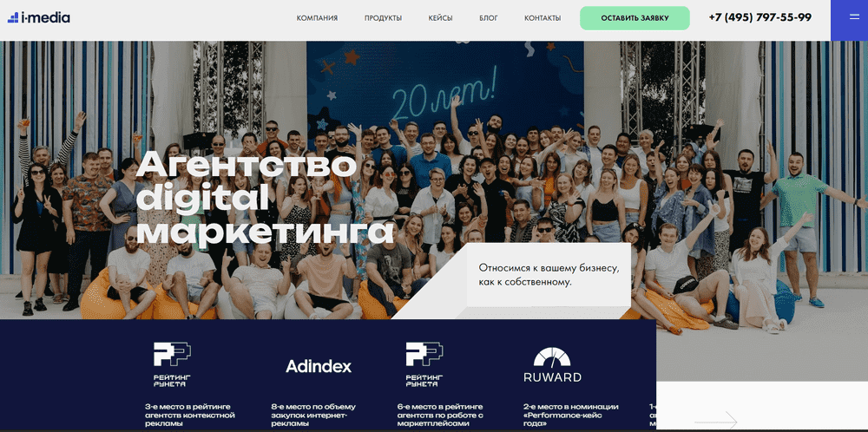Click the second Рейтинг Рунета logo
This screenshot has width=868, height=432.
tap(424, 364)
